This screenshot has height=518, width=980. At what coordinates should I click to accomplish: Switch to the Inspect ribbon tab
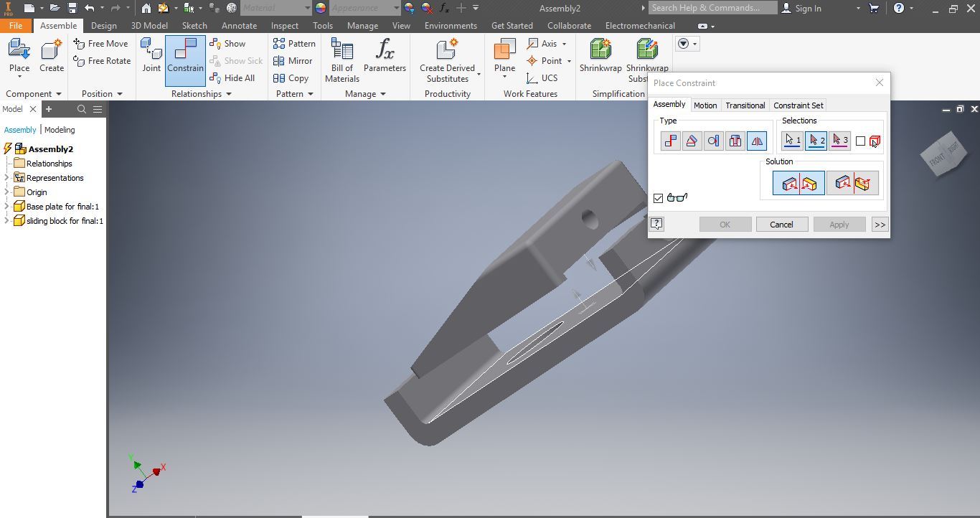(285, 26)
